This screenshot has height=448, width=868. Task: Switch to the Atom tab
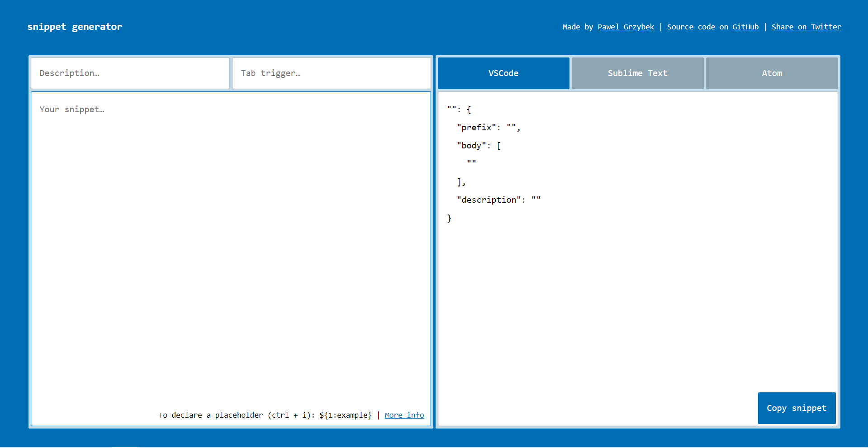click(772, 73)
